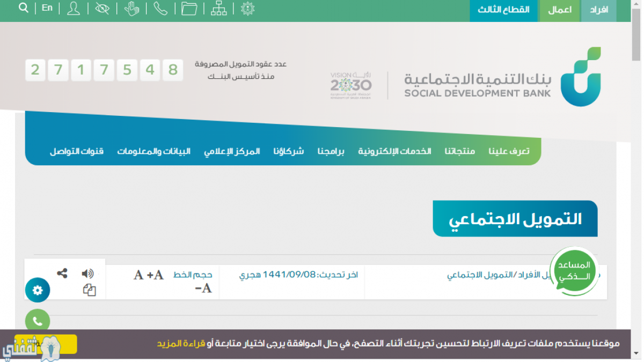Image resolution: width=644 pixels, height=362 pixels.
Task: Select the افراد tab
Action: pyautogui.click(x=598, y=10)
